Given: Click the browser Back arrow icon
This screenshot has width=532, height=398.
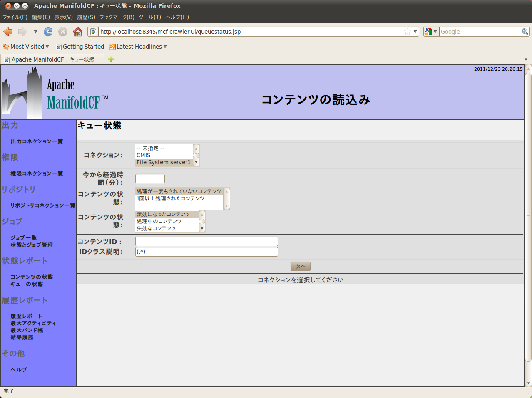Looking at the screenshot, I should (x=8, y=32).
